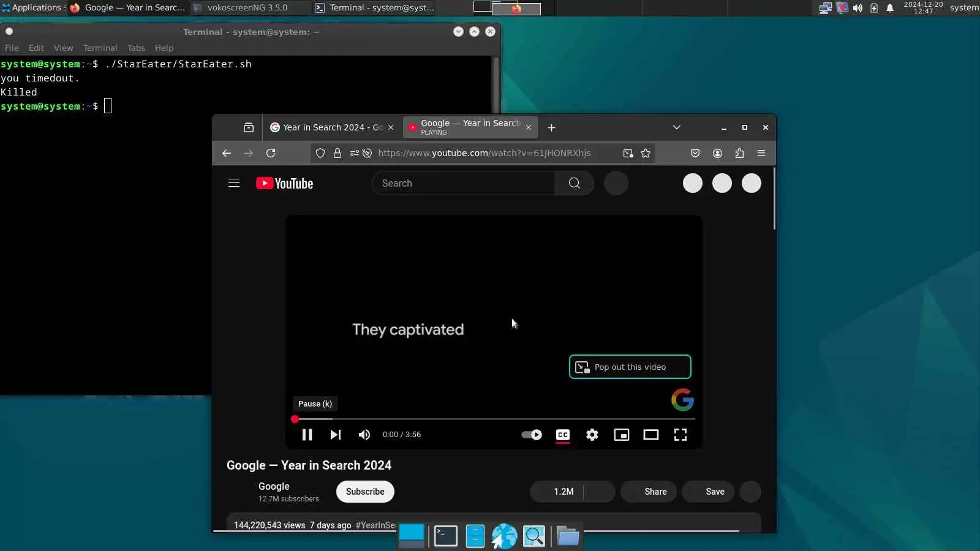Skip to the next video
Screen dimensions: 980x551
[x=335, y=435]
